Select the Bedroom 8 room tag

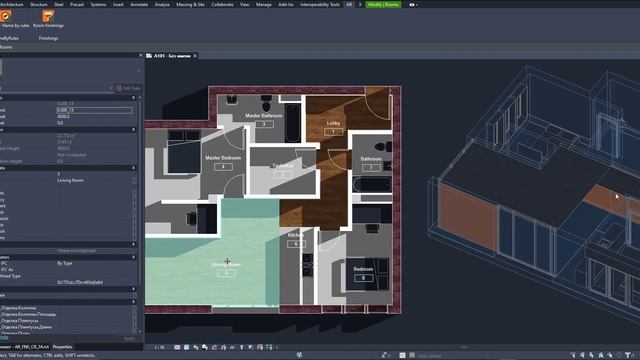point(363,274)
